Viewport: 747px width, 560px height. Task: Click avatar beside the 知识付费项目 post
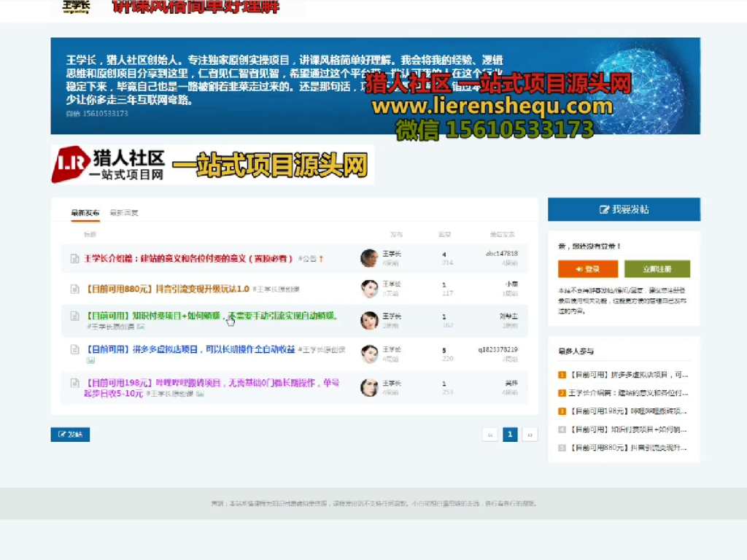(x=369, y=320)
